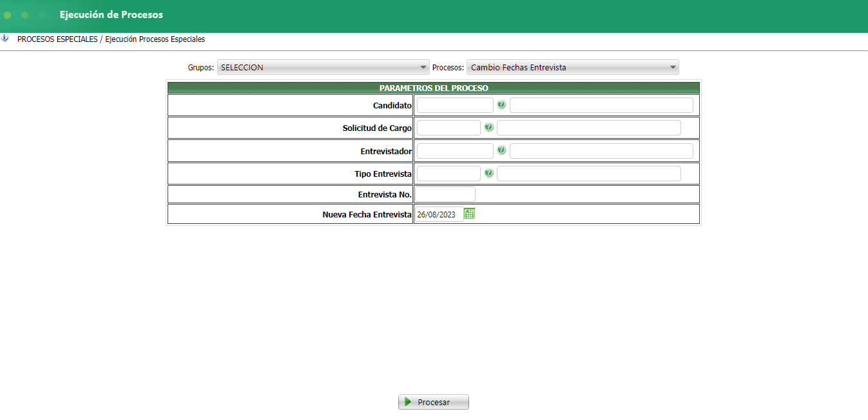Click the Candidato label
Screen dimensions: 868x420
392,105
